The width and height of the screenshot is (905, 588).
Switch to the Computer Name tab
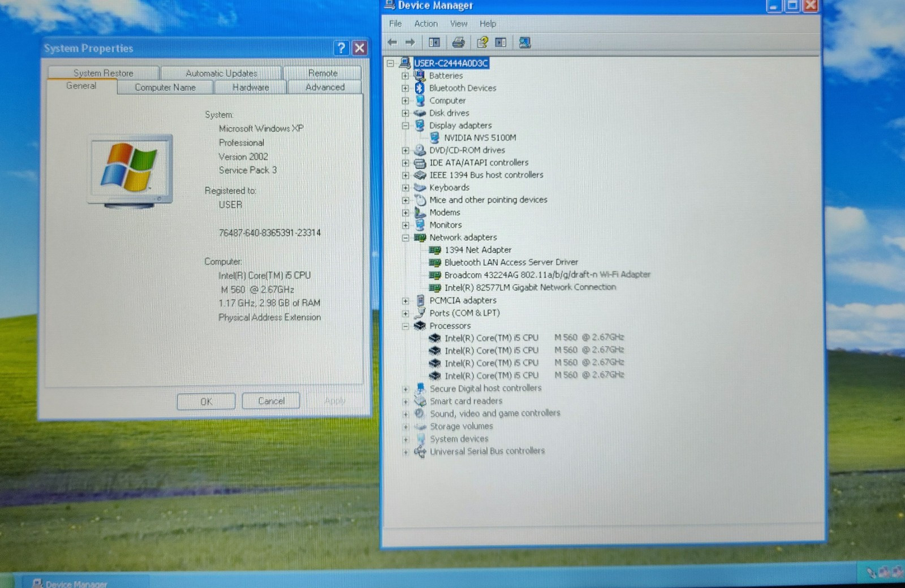(165, 87)
